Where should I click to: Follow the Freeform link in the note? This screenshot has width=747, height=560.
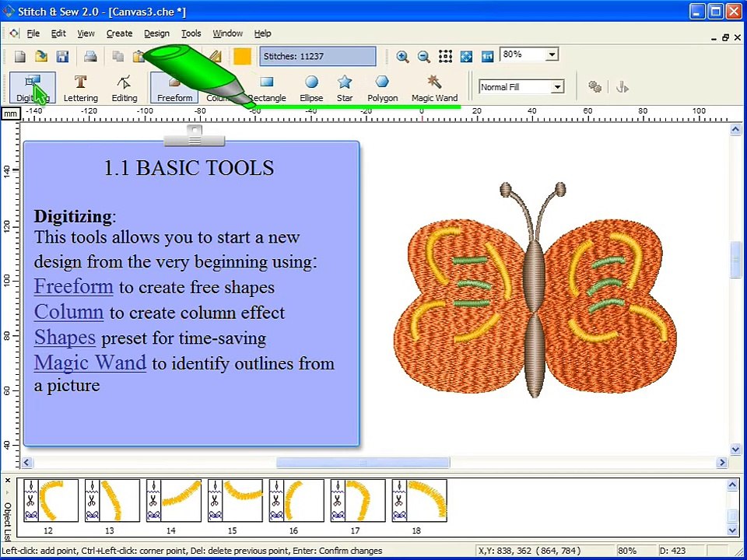[x=73, y=287]
